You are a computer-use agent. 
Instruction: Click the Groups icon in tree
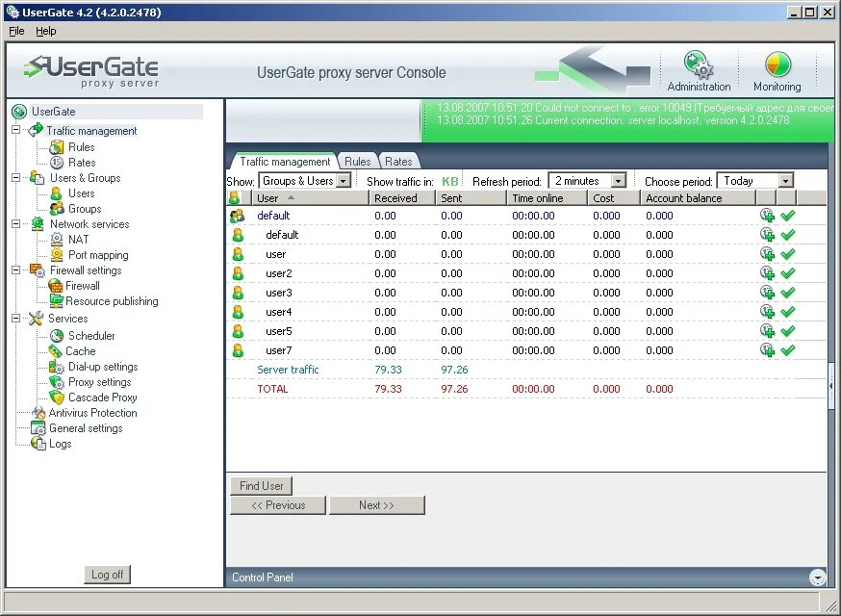click(57, 208)
